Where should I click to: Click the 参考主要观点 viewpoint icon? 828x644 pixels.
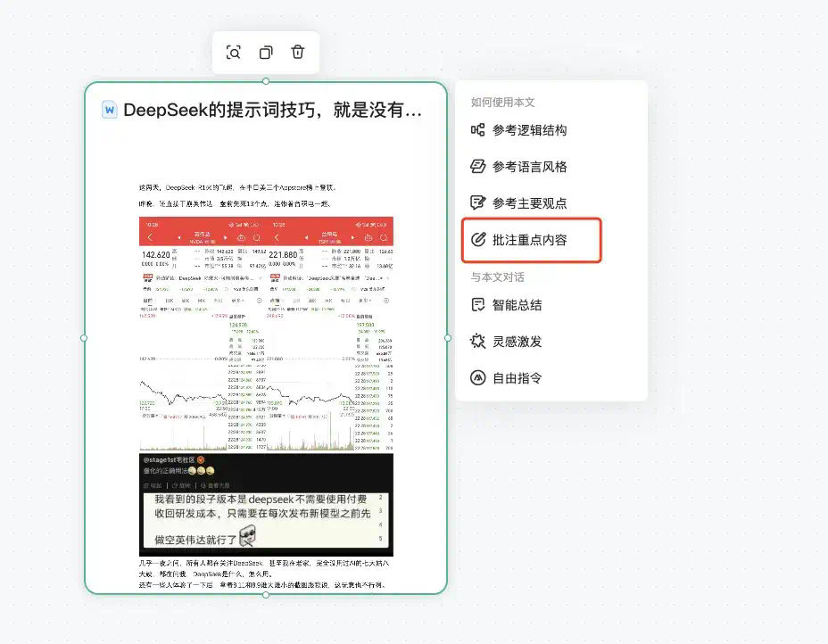coord(478,202)
